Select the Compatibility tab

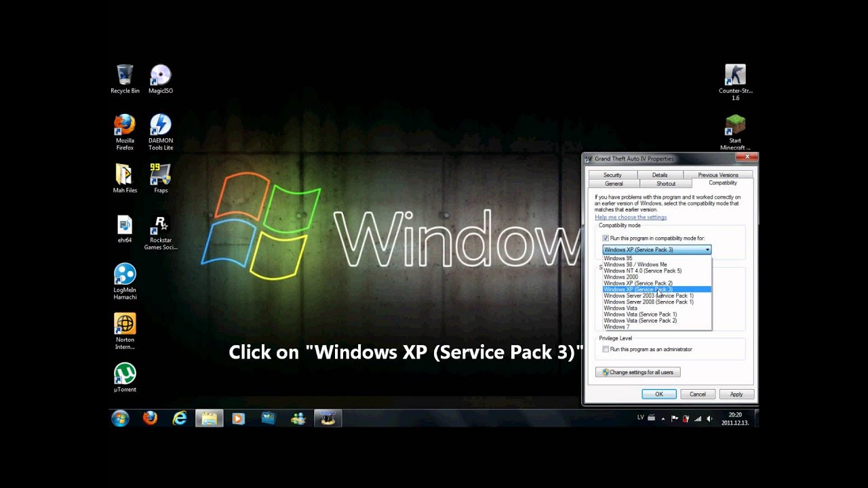click(723, 183)
